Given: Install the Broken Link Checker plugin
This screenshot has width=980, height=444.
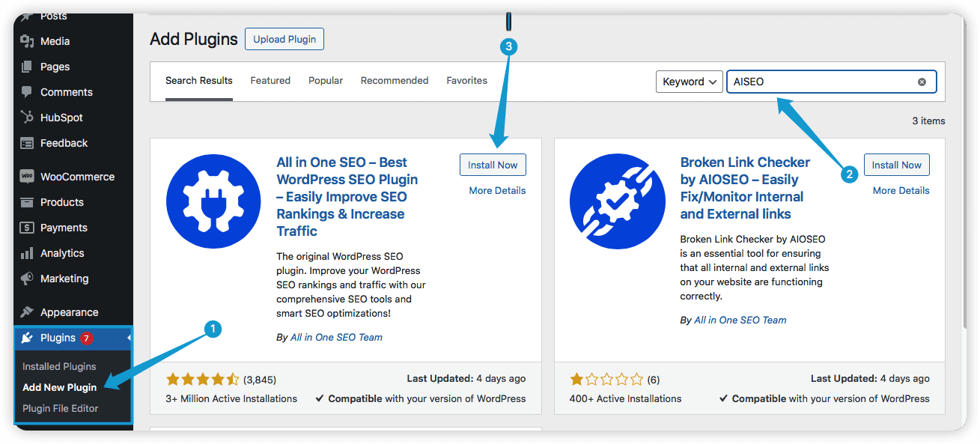Looking at the screenshot, I should tap(896, 165).
